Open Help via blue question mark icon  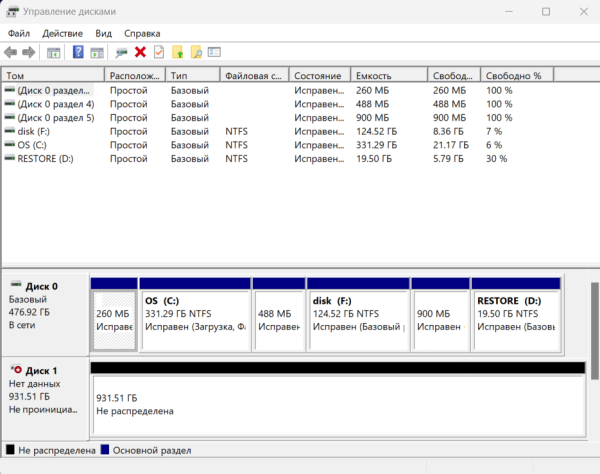78,52
